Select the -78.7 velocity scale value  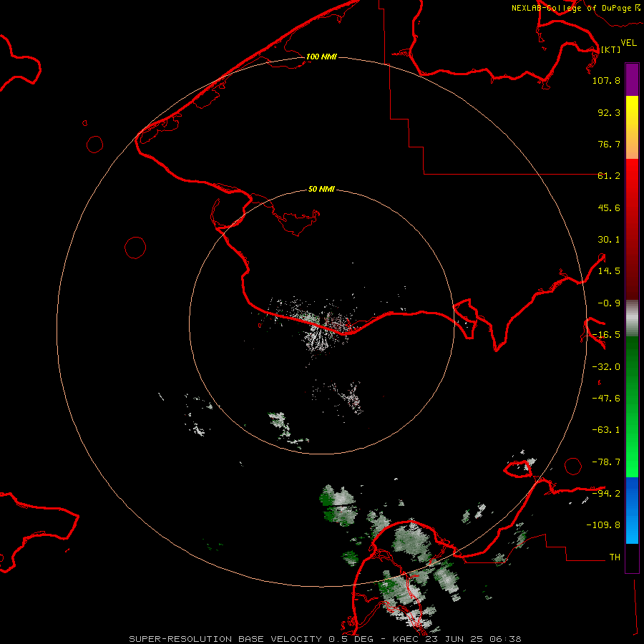606,462
